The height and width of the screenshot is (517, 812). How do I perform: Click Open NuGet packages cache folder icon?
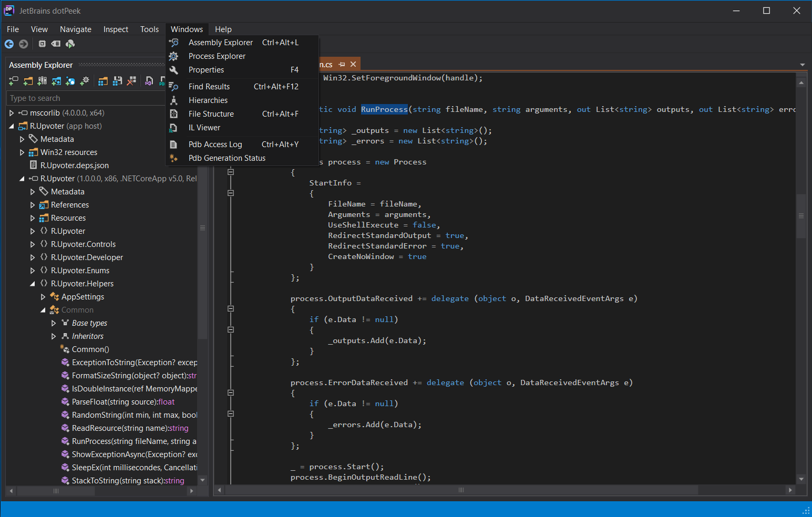56,81
